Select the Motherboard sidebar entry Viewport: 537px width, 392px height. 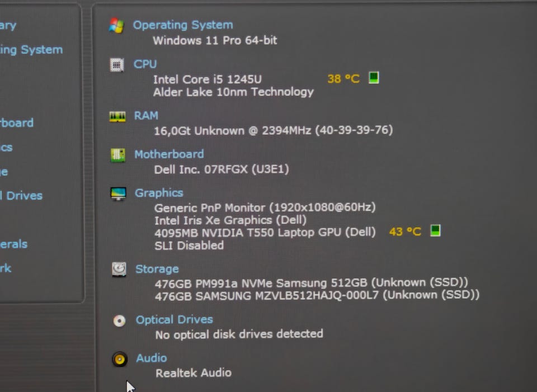[17, 123]
